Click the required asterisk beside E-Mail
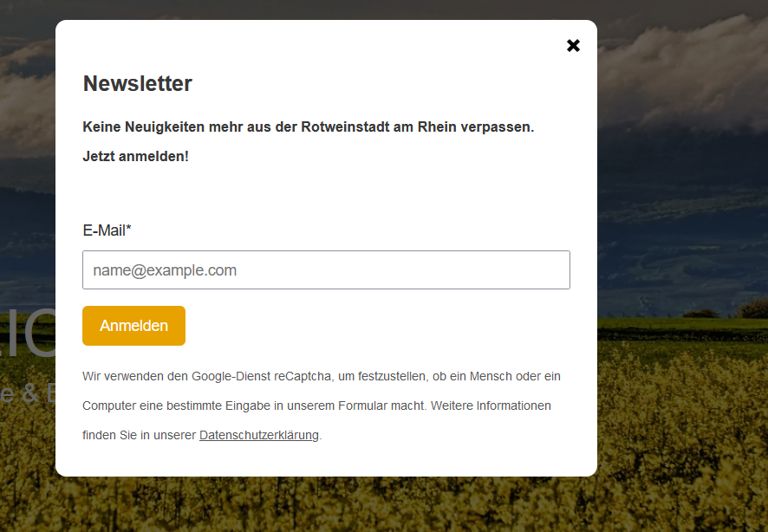 128,230
